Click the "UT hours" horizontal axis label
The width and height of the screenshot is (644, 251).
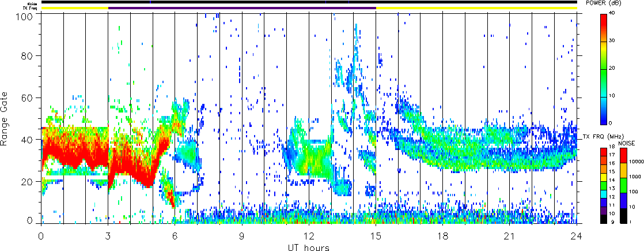(309, 248)
